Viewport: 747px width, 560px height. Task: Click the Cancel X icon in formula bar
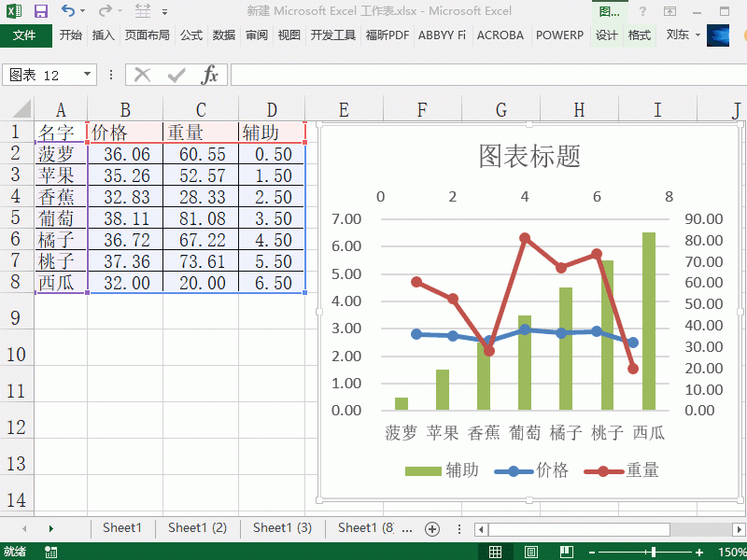pyautogui.click(x=142, y=75)
